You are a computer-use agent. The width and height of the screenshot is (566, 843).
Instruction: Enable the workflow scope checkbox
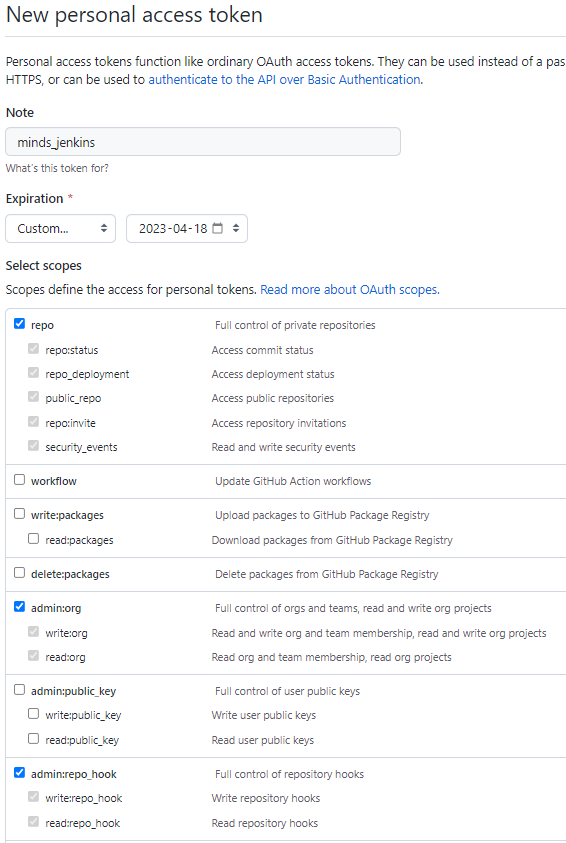pos(19,480)
